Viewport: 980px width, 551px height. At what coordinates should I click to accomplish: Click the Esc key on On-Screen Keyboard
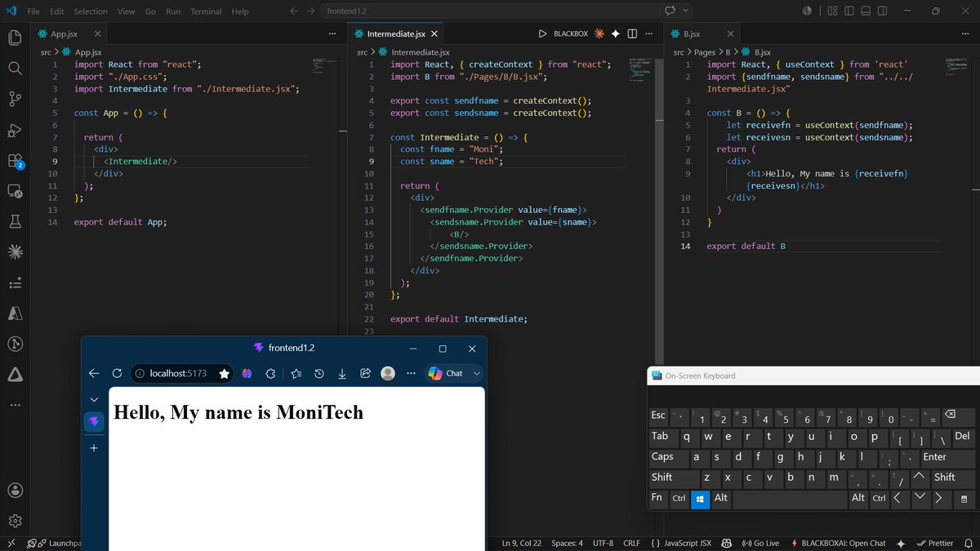658,415
